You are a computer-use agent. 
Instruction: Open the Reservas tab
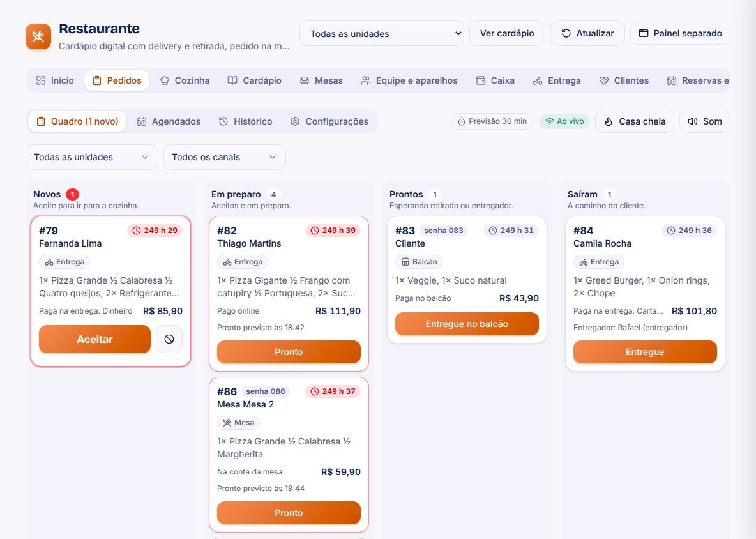tap(697, 80)
